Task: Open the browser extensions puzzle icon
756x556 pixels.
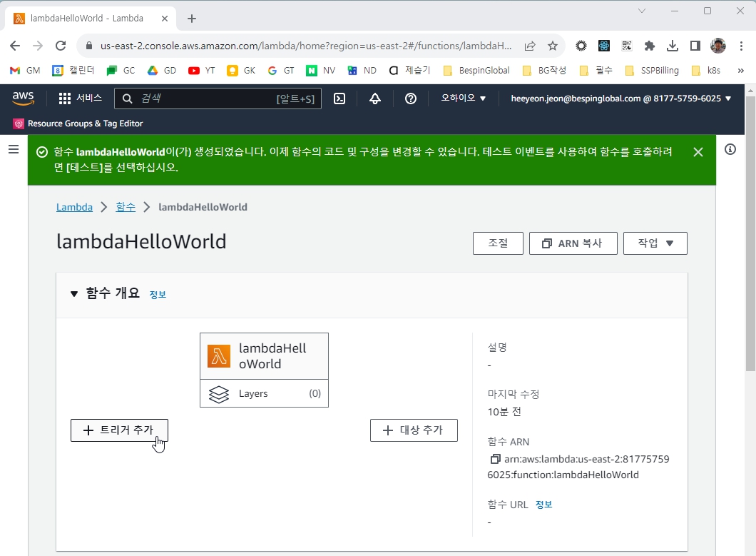Action: pos(650,46)
